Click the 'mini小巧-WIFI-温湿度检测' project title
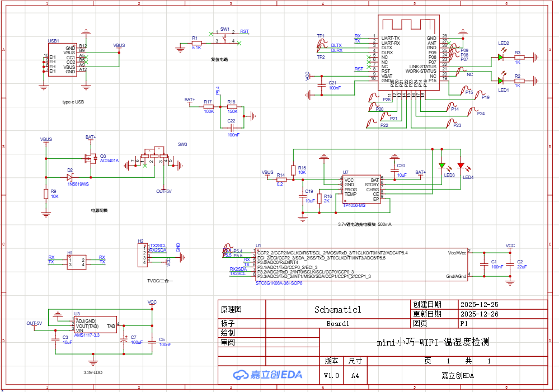Image resolution: width=559 pixels, height=392 pixels. click(433, 342)
